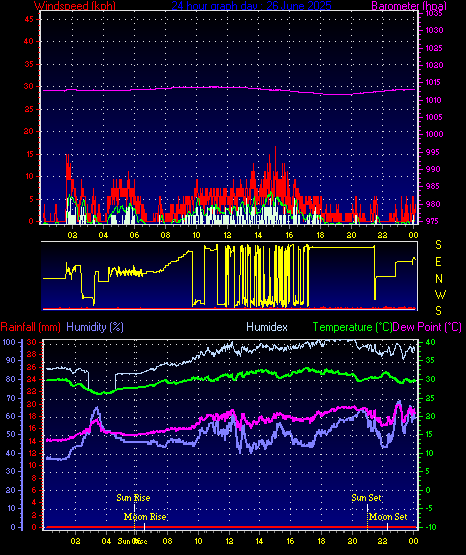Click the 25 temperature scale value
The height and width of the screenshot is (555, 466).
pyautogui.click(x=430, y=399)
